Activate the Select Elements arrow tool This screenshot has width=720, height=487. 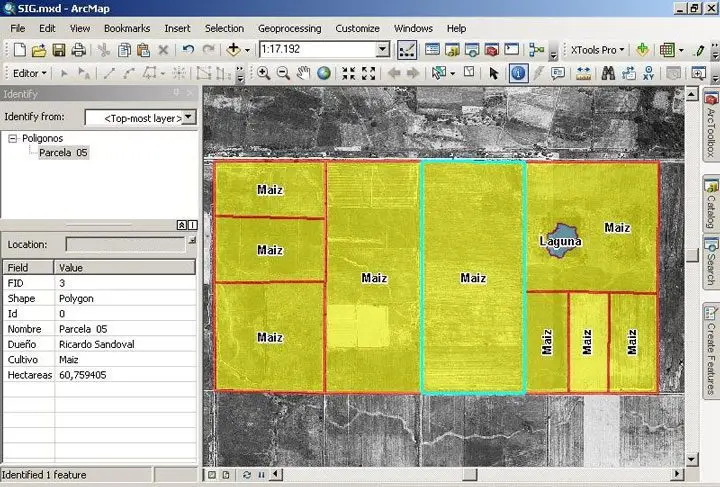[493, 73]
